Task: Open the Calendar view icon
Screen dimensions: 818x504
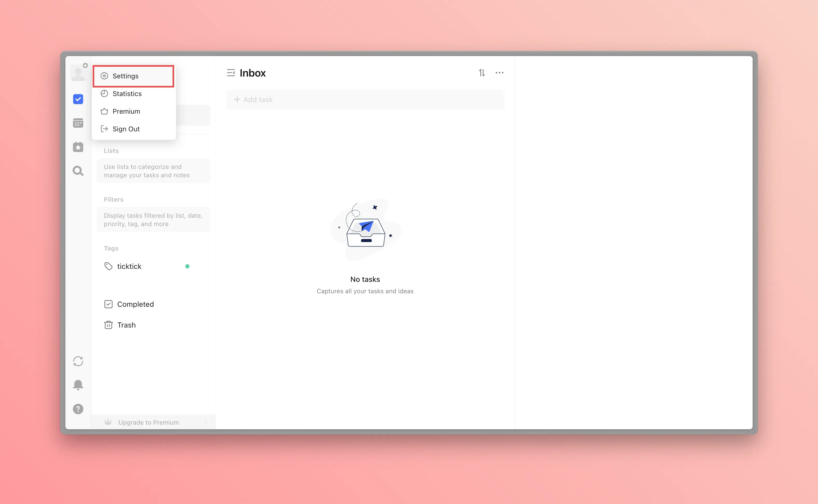Action: point(78,123)
